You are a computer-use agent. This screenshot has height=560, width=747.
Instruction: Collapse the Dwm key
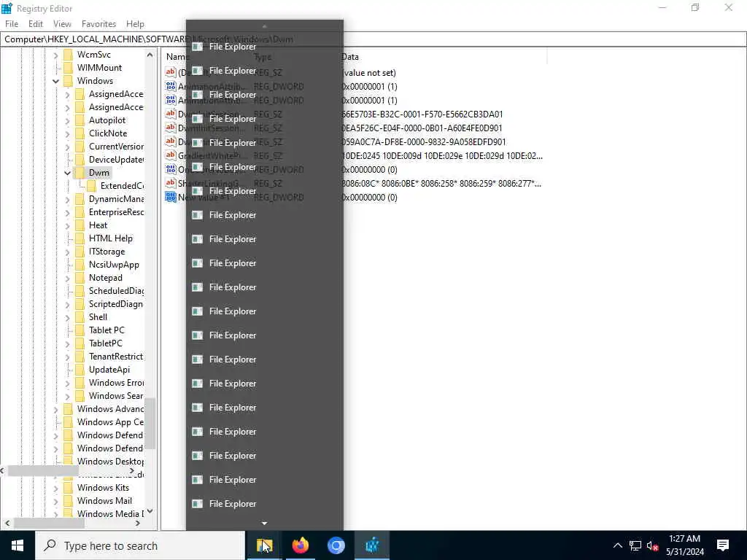(x=67, y=173)
